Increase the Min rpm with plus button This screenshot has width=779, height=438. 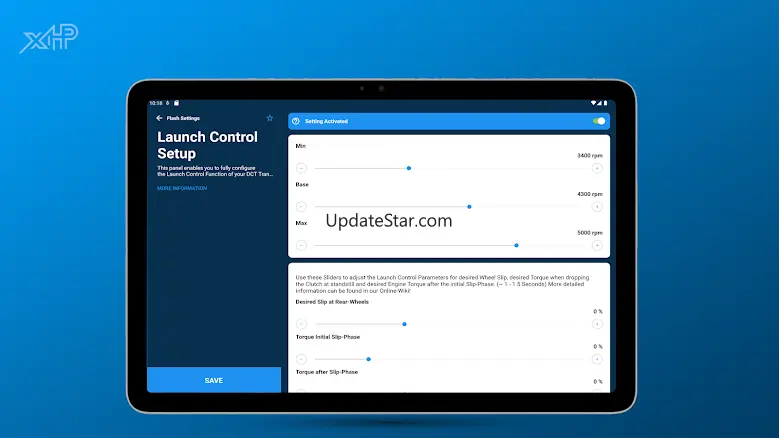coord(597,168)
